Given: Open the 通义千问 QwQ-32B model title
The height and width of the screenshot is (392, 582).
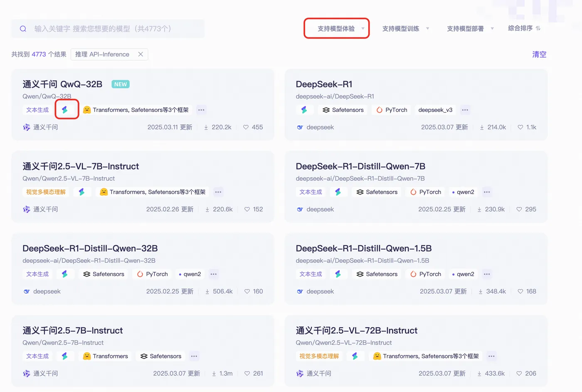Looking at the screenshot, I should pos(62,84).
